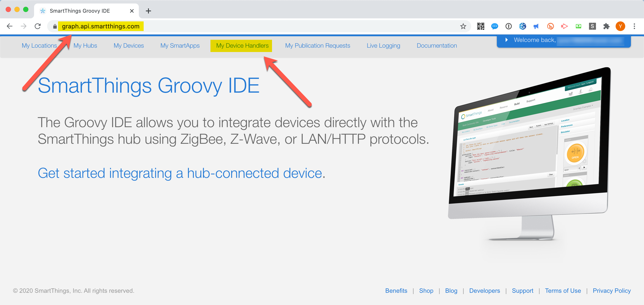Open My Locations in the nav bar
Screen dimensions: 644x305
(x=39, y=46)
